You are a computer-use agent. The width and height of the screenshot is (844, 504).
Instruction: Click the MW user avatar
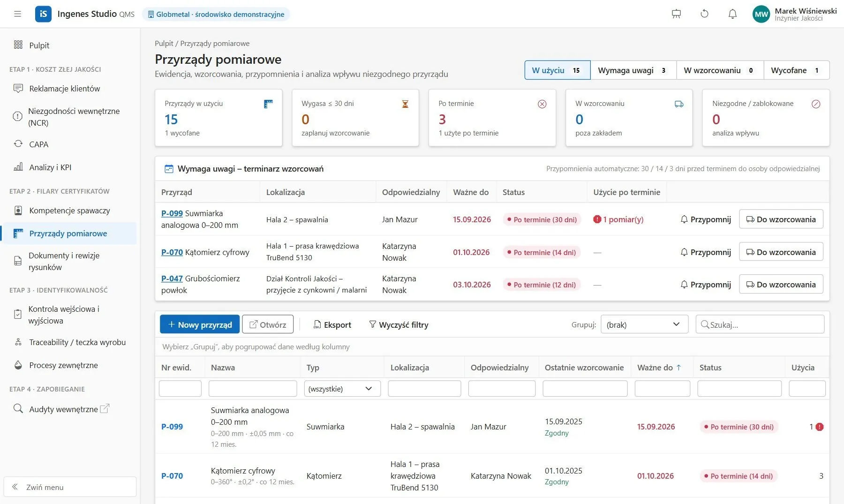761,14
